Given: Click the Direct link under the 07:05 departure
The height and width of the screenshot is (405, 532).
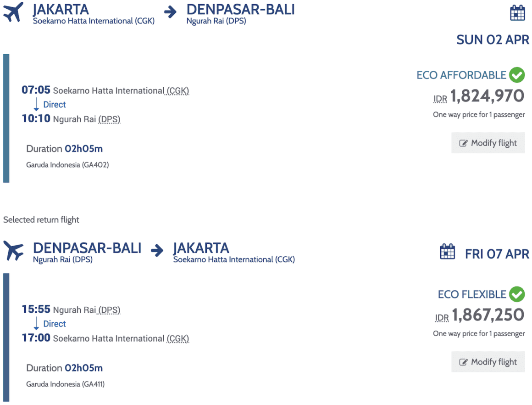Looking at the screenshot, I should point(54,105).
